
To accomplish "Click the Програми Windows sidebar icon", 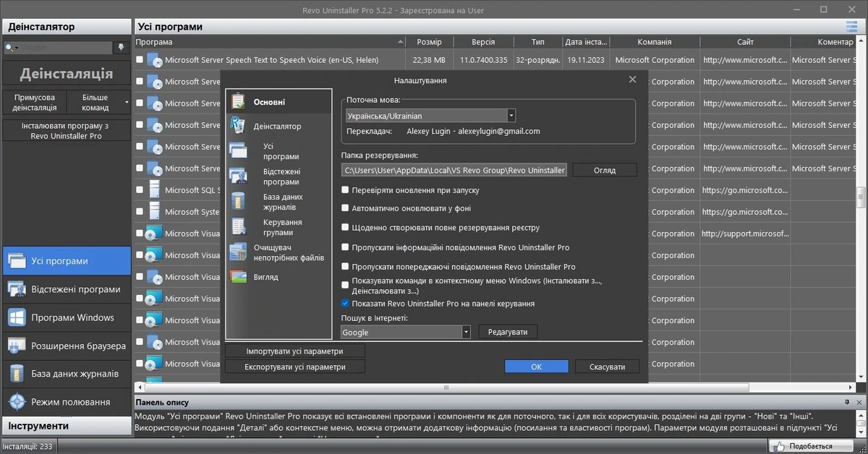I will tap(17, 317).
